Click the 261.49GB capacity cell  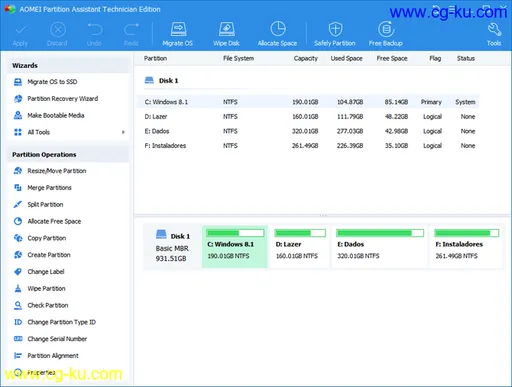pyautogui.click(x=305, y=146)
